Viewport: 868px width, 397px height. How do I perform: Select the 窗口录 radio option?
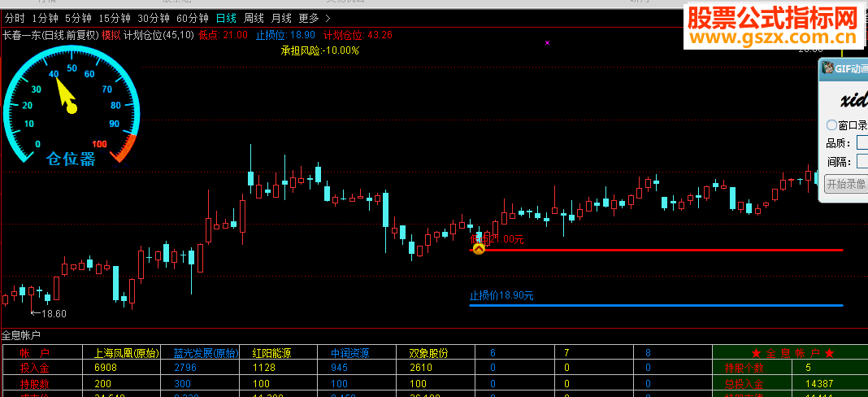(831, 124)
